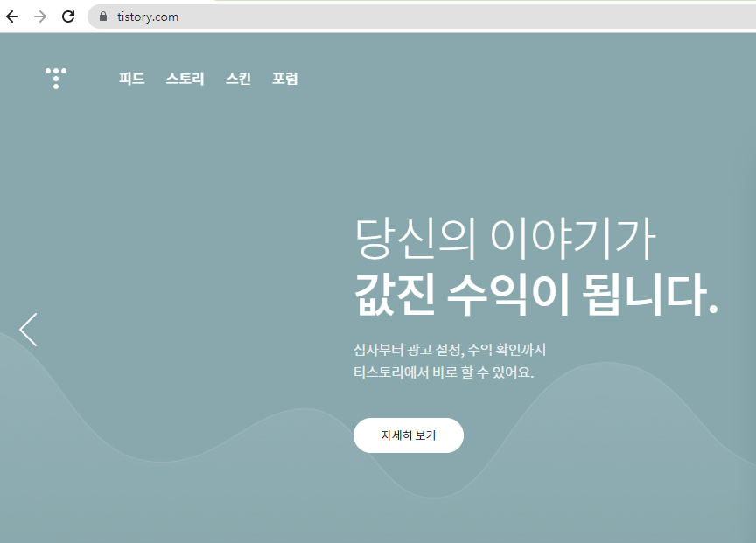Open the 스토리 menu item
This screenshot has height=543, width=756.
[185, 79]
